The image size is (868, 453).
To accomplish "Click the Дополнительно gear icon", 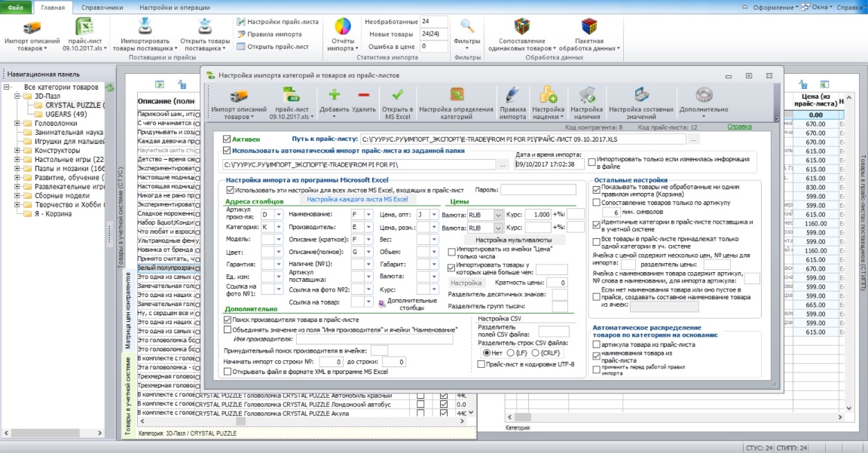I will (704, 95).
